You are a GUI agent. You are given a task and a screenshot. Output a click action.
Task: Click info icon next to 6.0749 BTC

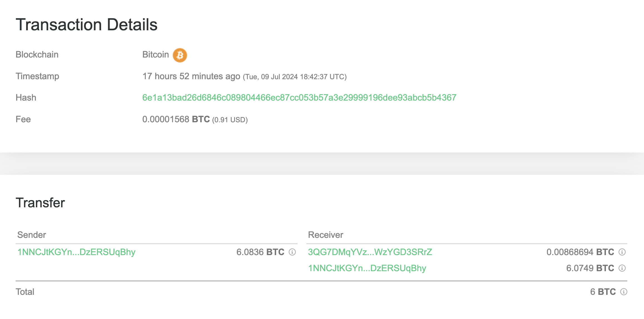tap(622, 268)
